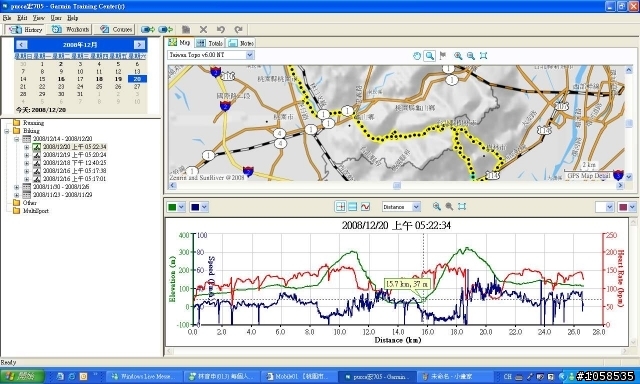Click the Windows Start button
Screen dimensions: 640x384
(22, 376)
